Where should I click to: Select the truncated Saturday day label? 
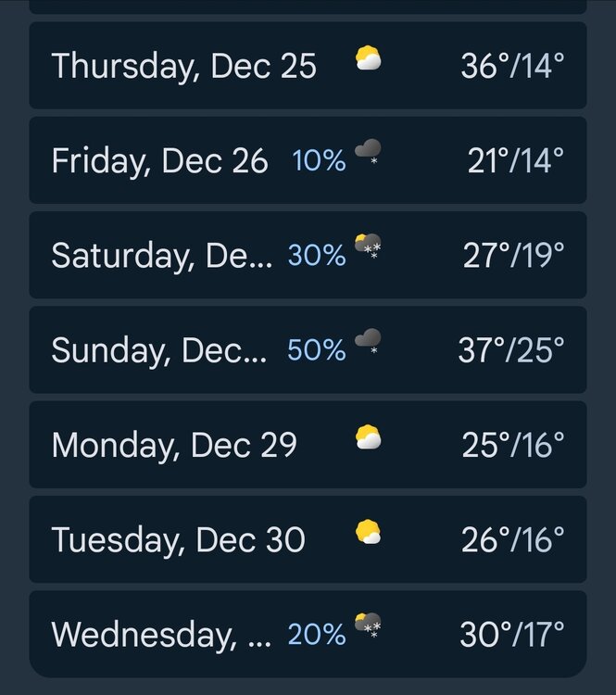(x=161, y=256)
